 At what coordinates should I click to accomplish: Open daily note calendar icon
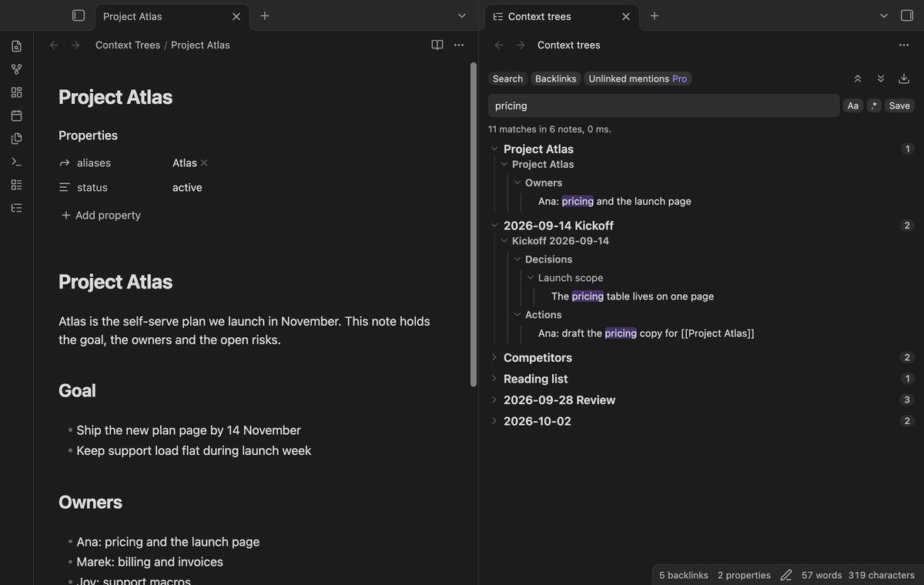click(x=16, y=115)
